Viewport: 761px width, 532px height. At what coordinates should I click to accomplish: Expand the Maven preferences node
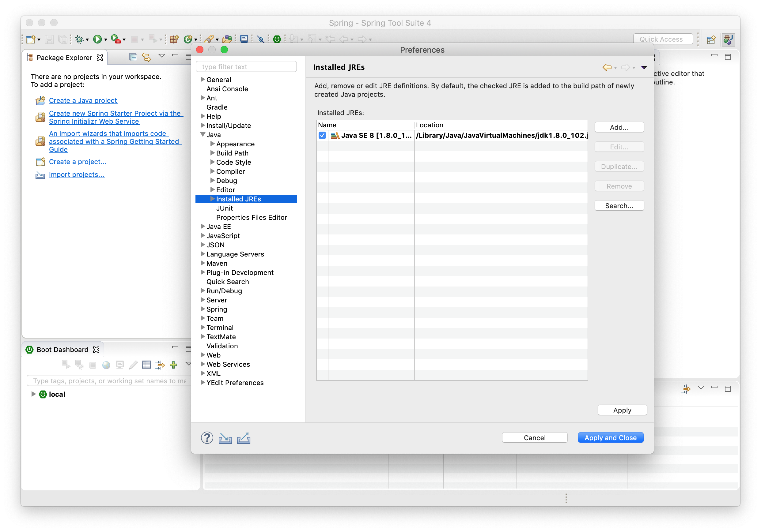pyautogui.click(x=203, y=263)
